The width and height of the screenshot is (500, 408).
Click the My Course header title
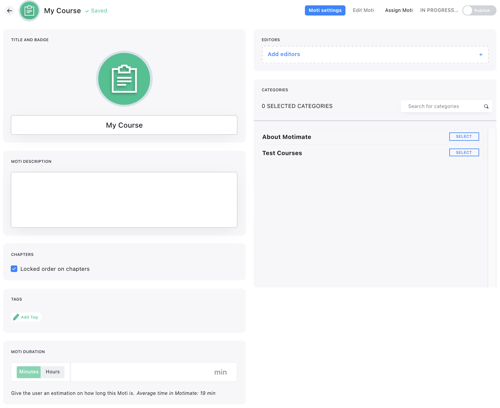[62, 11]
